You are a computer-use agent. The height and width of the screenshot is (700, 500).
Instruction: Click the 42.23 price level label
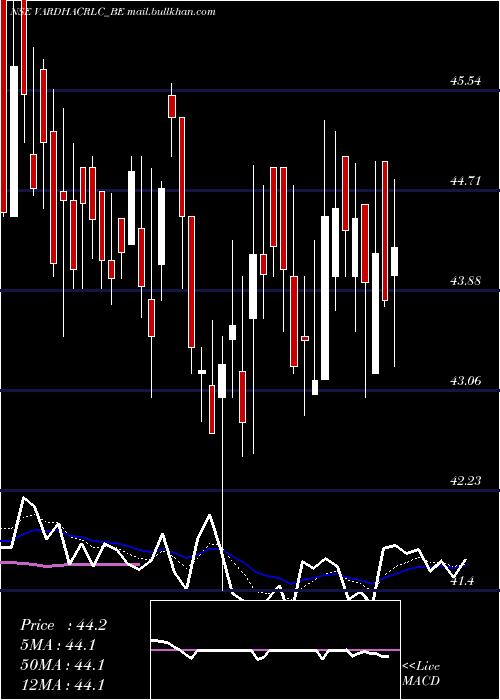click(466, 481)
